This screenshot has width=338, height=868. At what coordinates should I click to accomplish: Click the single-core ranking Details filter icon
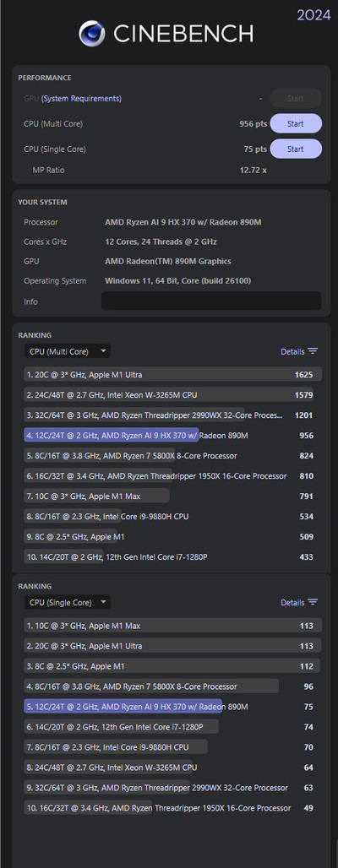(313, 602)
